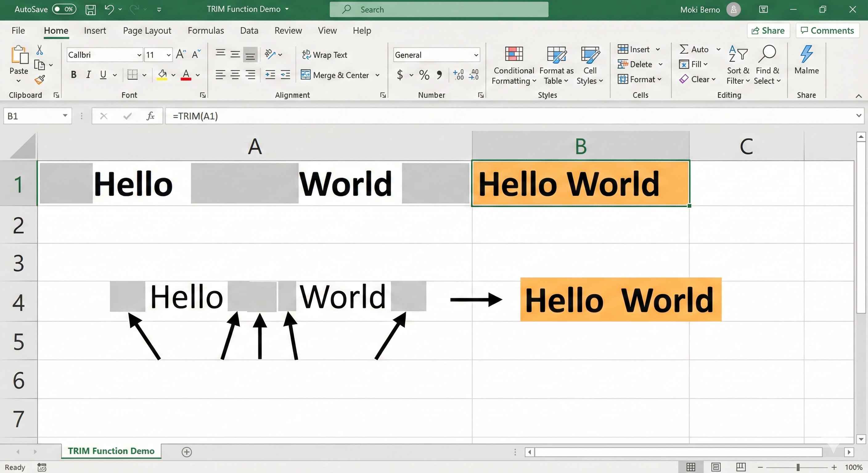The width and height of the screenshot is (868, 473).
Task: Click the Increase Decimal icon
Action: click(x=458, y=75)
